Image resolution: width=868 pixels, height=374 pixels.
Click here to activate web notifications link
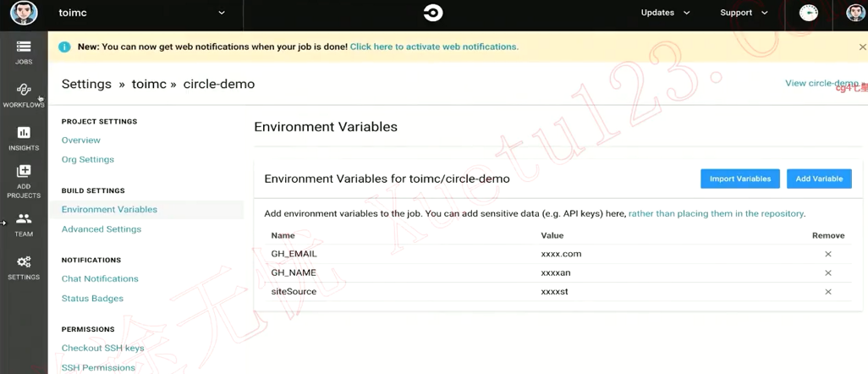[x=434, y=47]
